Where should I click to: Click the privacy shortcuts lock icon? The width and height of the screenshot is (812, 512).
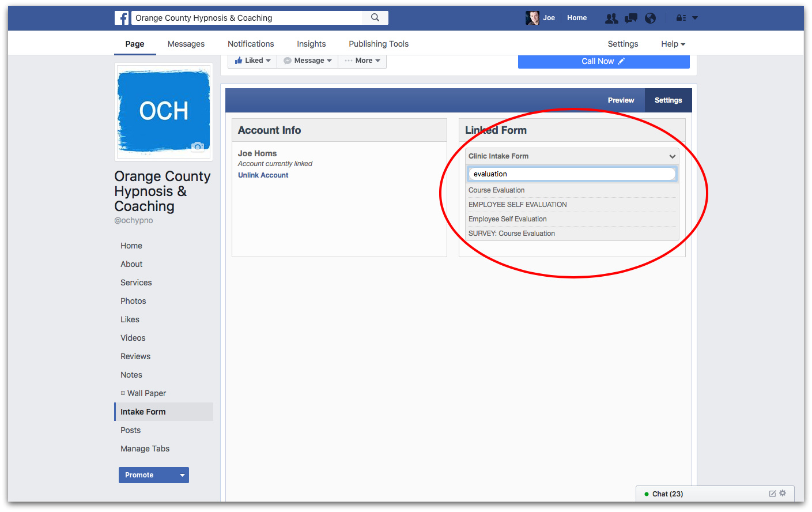tap(681, 18)
